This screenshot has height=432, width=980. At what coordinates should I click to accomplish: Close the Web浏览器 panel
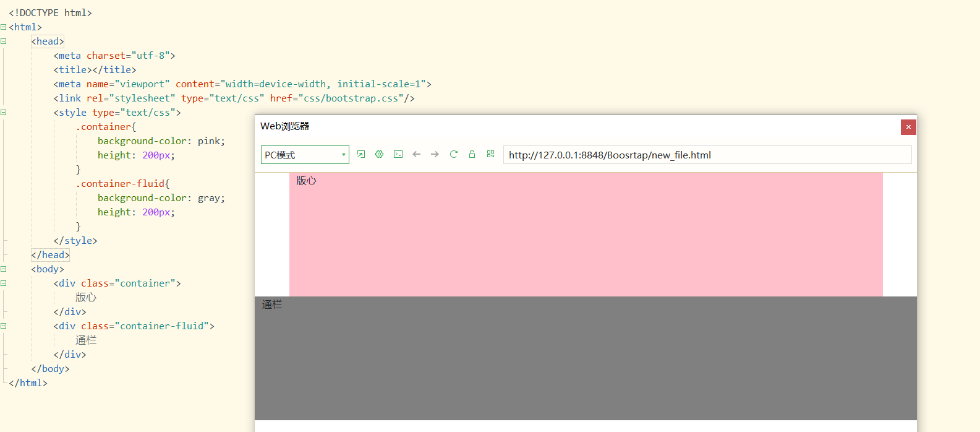[x=908, y=127]
